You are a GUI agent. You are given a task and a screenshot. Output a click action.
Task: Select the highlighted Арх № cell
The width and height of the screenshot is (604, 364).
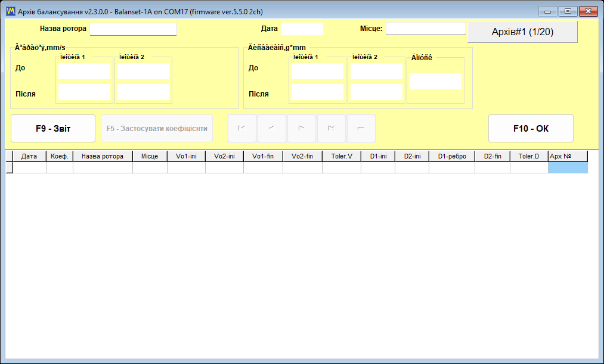pyautogui.click(x=568, y=167)
